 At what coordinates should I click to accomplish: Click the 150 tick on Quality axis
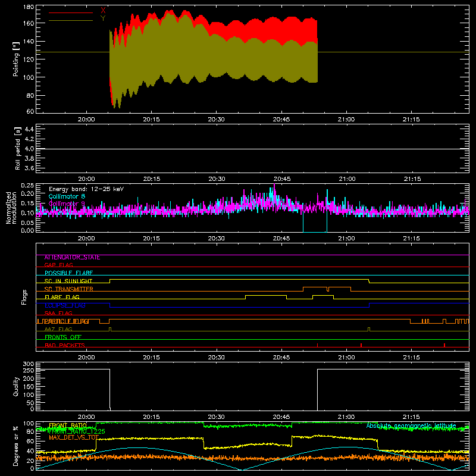(x=29, y=387)
